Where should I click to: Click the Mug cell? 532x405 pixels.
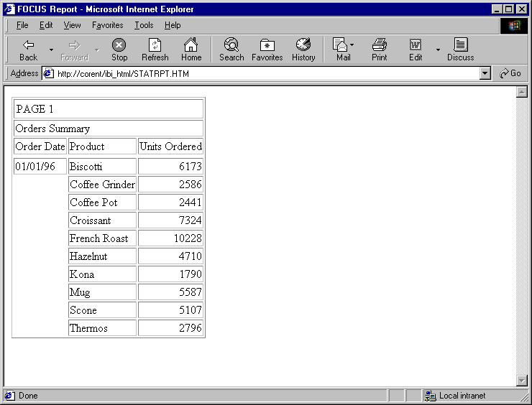[103, 292]
